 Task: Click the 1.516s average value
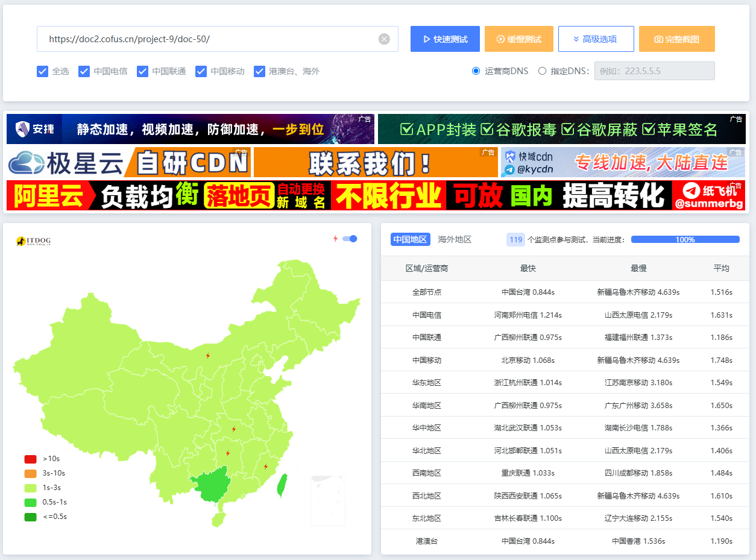(x=722, y=292)
